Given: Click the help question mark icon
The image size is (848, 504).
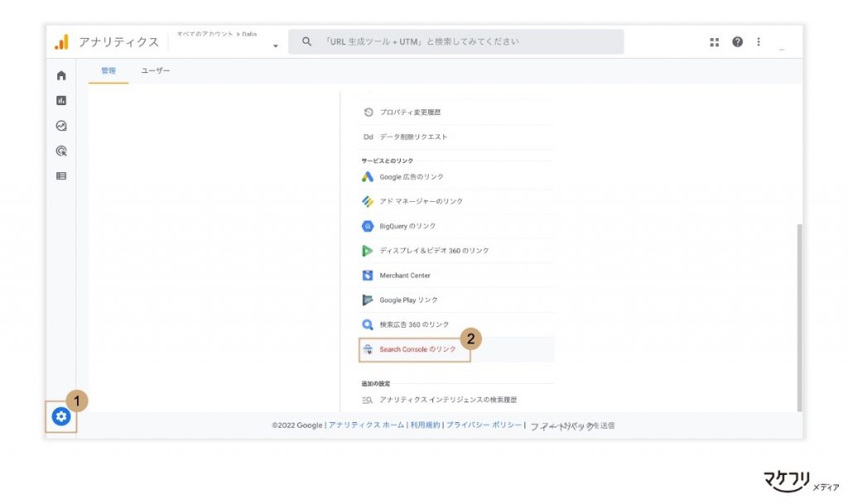Looking at the screenshot, I should [x=737, y=42].
